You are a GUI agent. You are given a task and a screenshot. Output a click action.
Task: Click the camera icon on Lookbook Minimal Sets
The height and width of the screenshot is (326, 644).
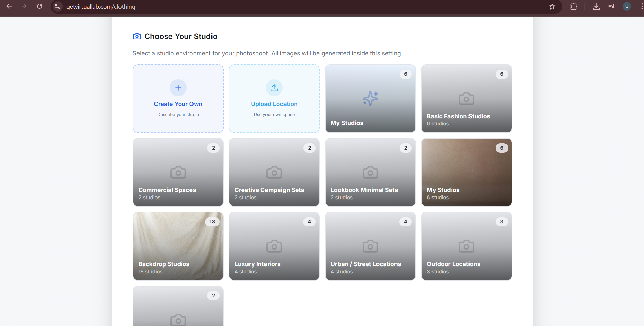[370, 172]
